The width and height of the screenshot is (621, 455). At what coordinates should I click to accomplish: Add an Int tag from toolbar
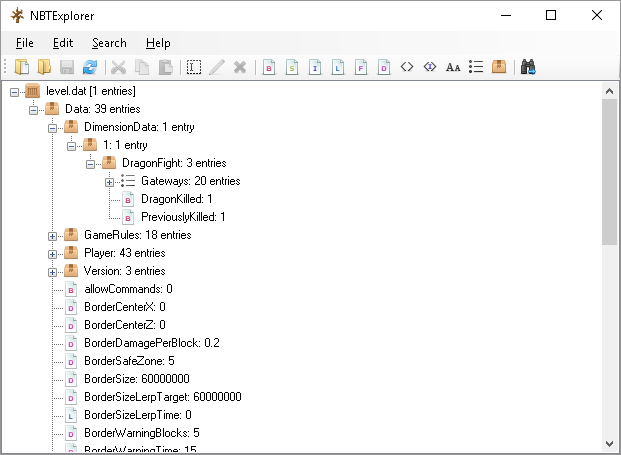click(x=315, y=67)
